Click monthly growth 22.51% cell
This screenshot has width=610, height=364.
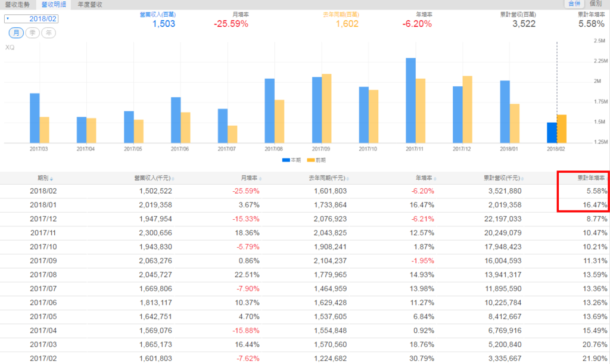point(247,275)
